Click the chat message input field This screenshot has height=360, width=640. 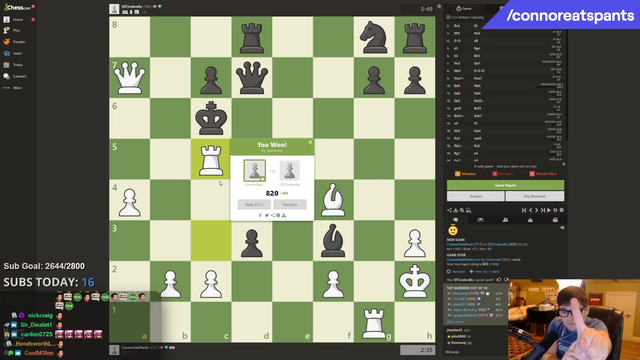point(476,351)
